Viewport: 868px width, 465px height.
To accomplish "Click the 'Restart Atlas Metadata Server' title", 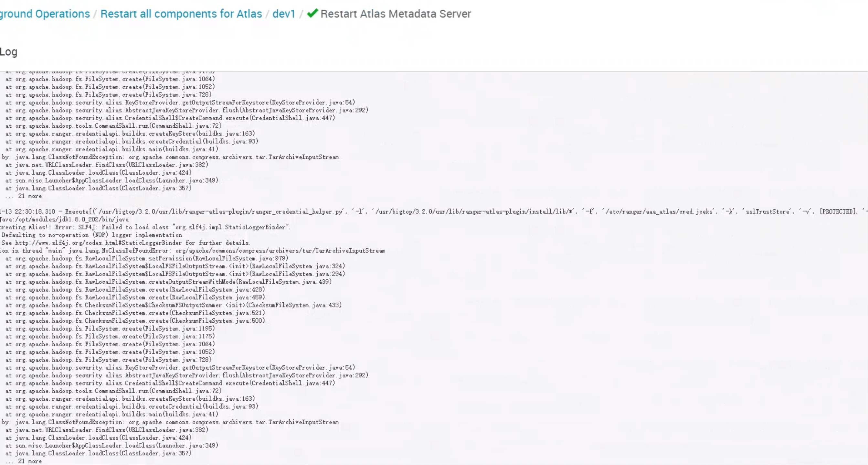I will (396, 14).
